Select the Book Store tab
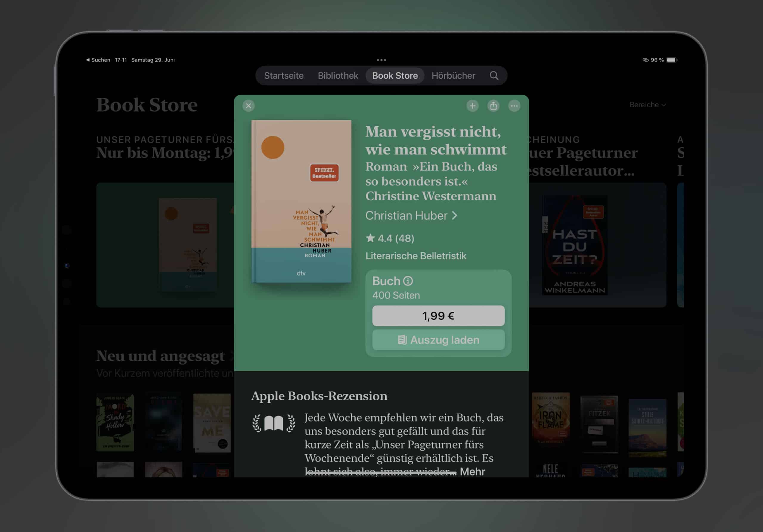The image size is (763, 532). [x=395, y=76]
